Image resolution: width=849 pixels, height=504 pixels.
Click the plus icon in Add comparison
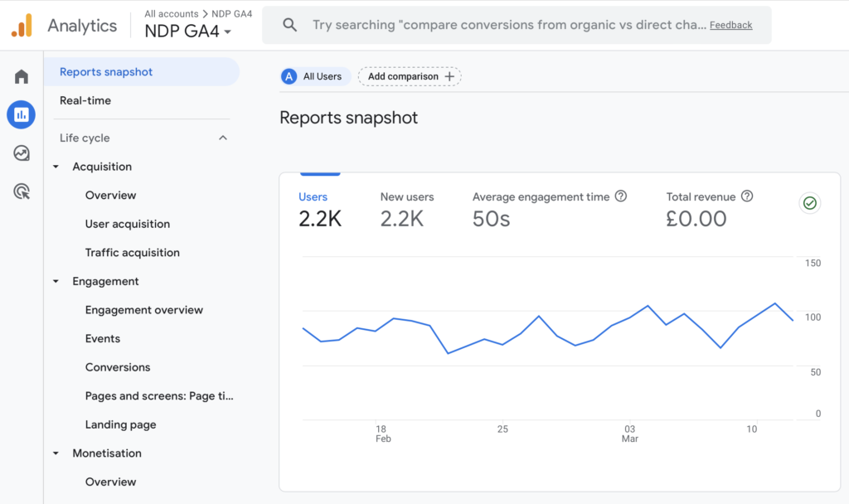tap(449, 77)
